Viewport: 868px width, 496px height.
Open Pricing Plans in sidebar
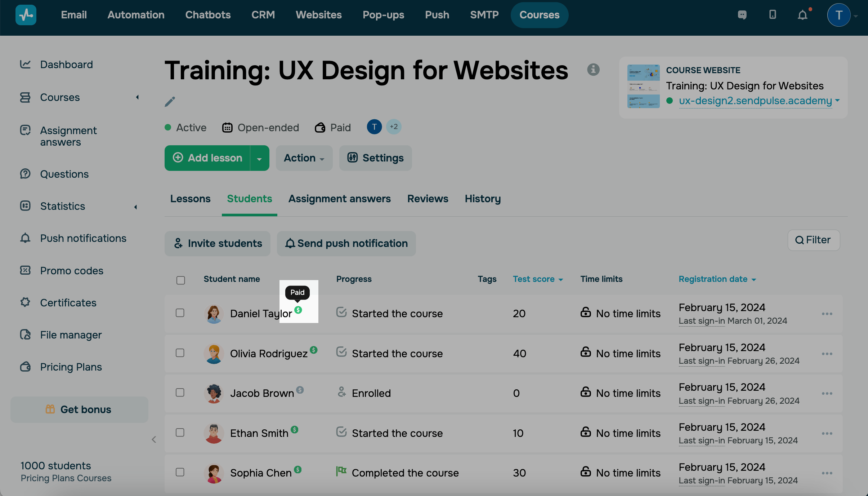coord(71,367)
